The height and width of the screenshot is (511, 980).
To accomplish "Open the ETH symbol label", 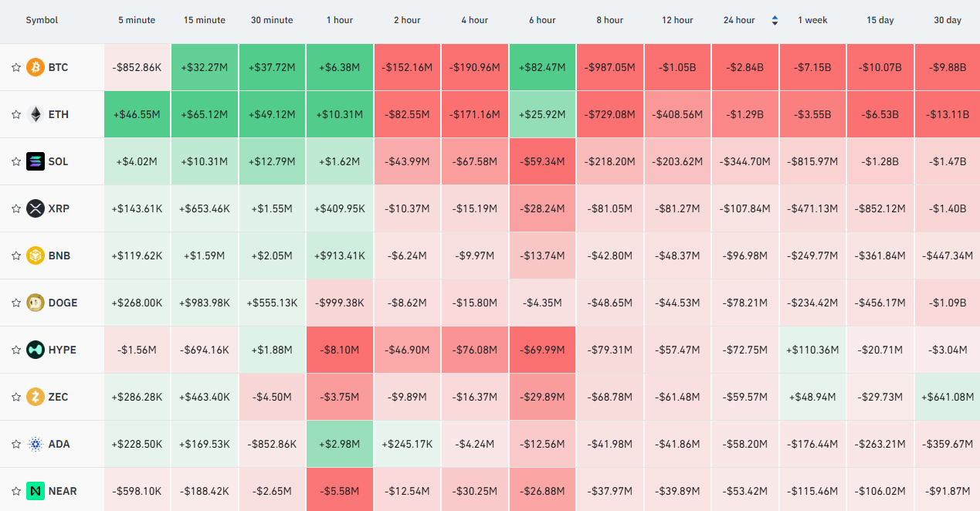I will pyautogui.click(x=59, y=114).
